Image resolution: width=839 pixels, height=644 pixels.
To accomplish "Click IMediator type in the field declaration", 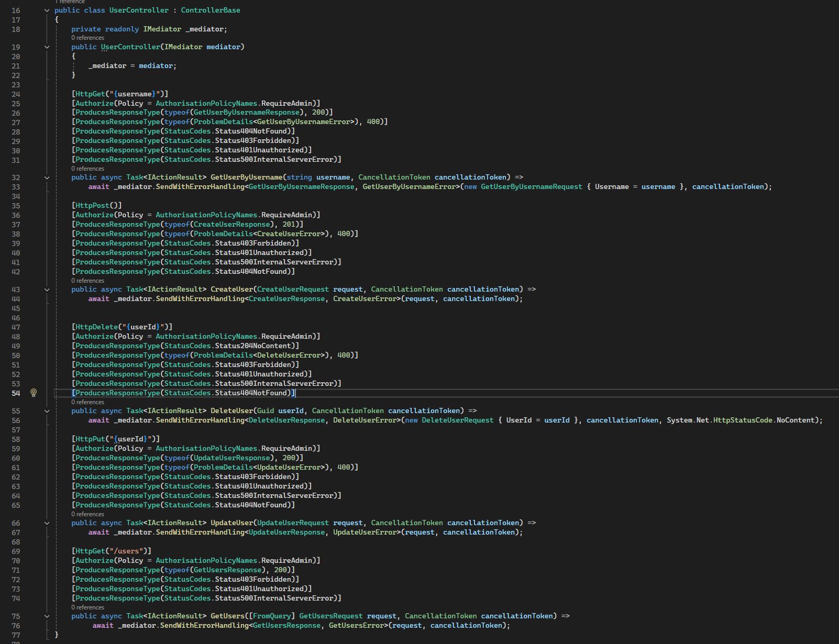I will point(162,29).
